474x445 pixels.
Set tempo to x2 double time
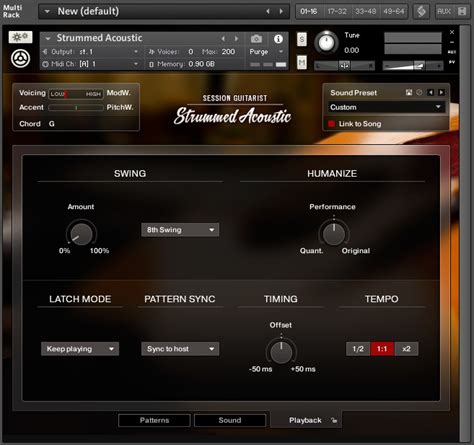(406, 349)
